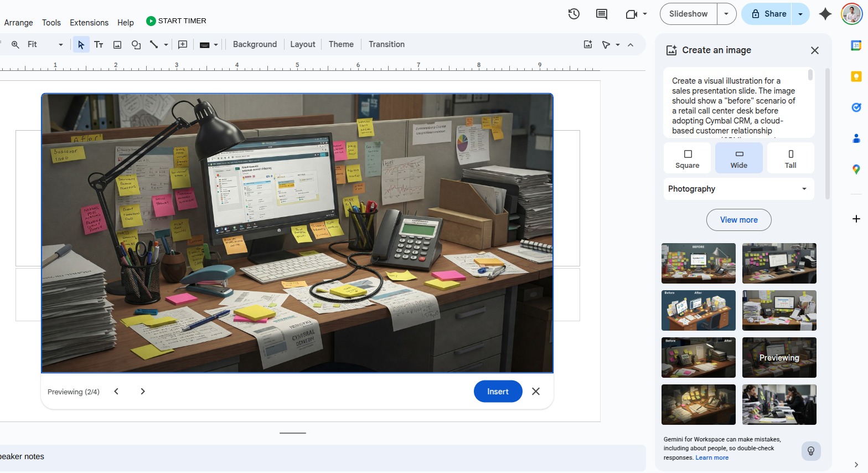Viewport: 868px width, 473px height.
Task: Click the add comment toolbar icon
Action: [x=183, y=45]
